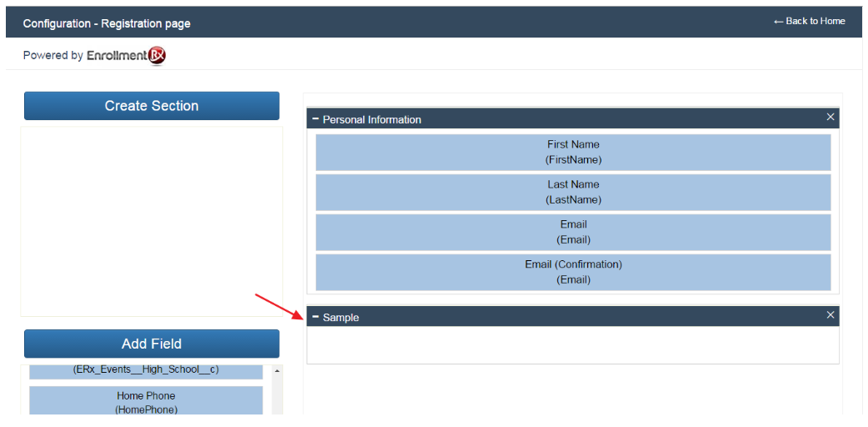
Task: Delete the Sample section using X icon
Action: click(830, 314)
